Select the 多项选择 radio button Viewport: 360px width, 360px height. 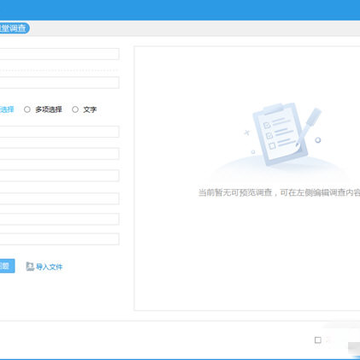pos(27,109)
